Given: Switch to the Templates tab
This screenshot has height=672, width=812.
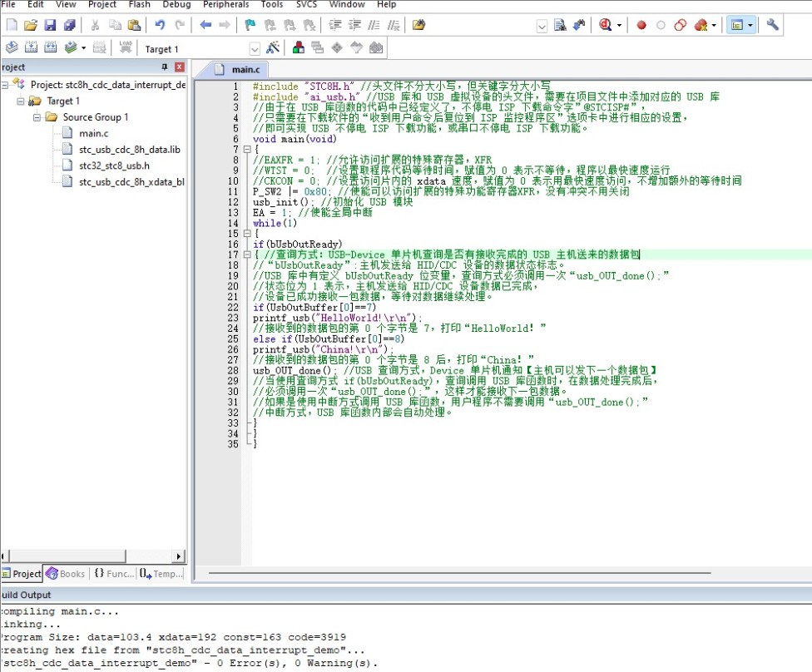Looking at the screenshot, I should (161, 574).
